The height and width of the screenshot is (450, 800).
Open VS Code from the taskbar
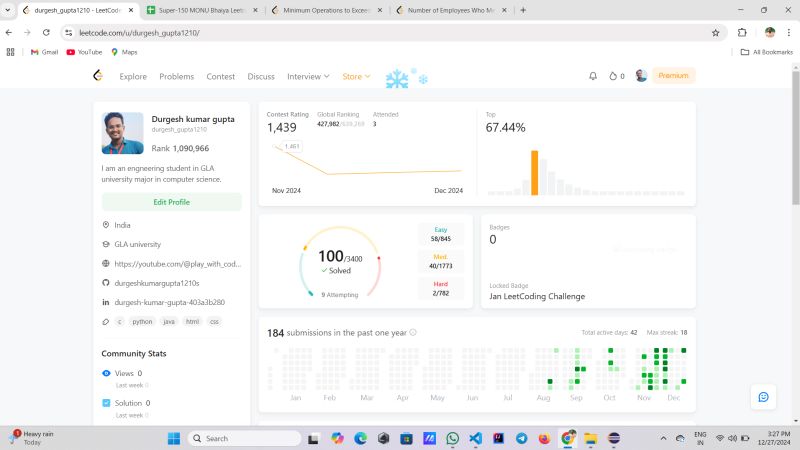click(476, 438)
